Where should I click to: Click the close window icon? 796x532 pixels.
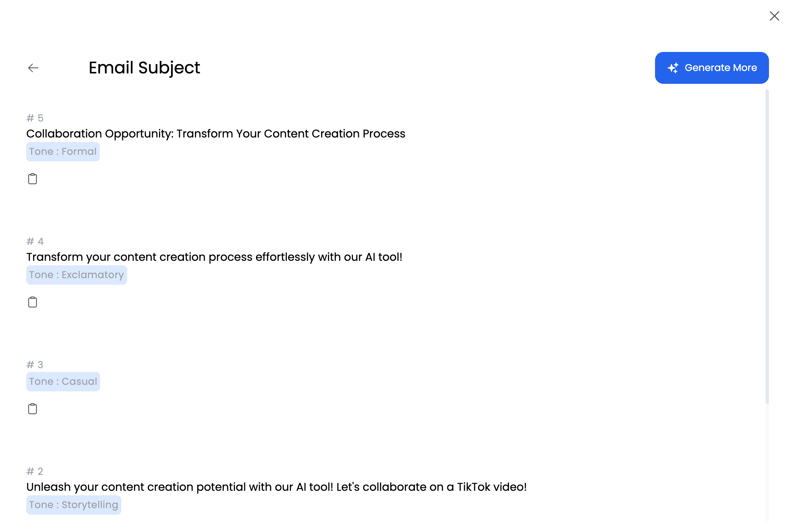coord(775,16)
